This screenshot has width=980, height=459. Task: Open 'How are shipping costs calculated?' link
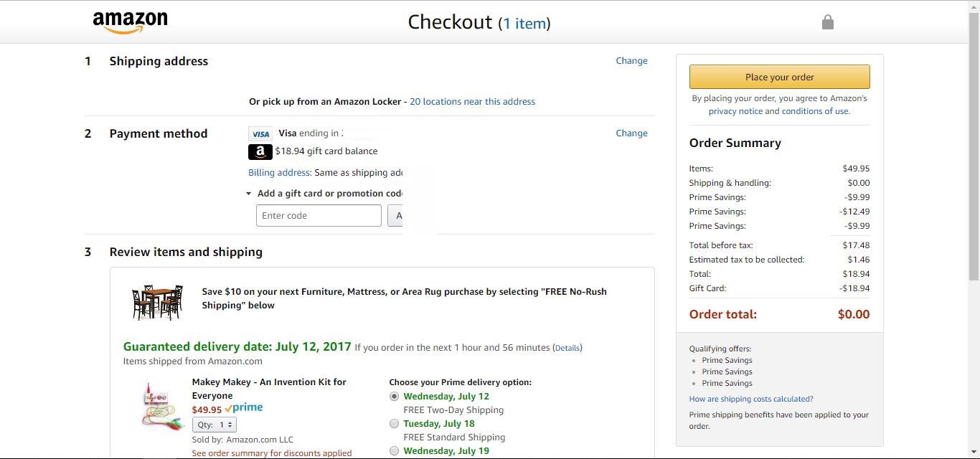click(x=751, y=399)
